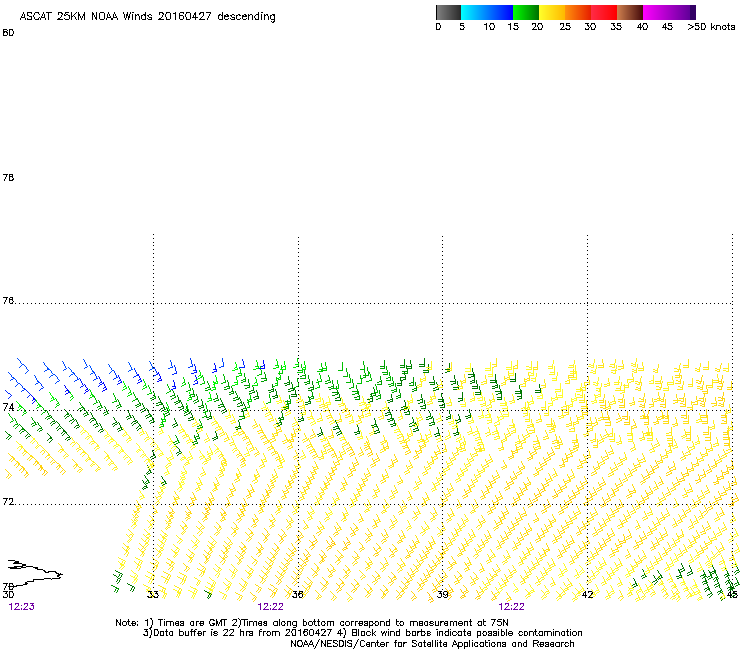Click the '78' latitude label
The height and width of the screenshot is (650, 740).
pos(8,177)
